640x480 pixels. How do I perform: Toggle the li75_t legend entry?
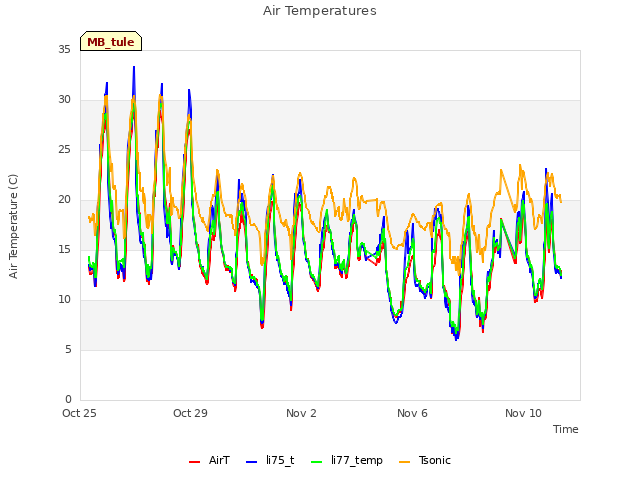tap(270, 460)
